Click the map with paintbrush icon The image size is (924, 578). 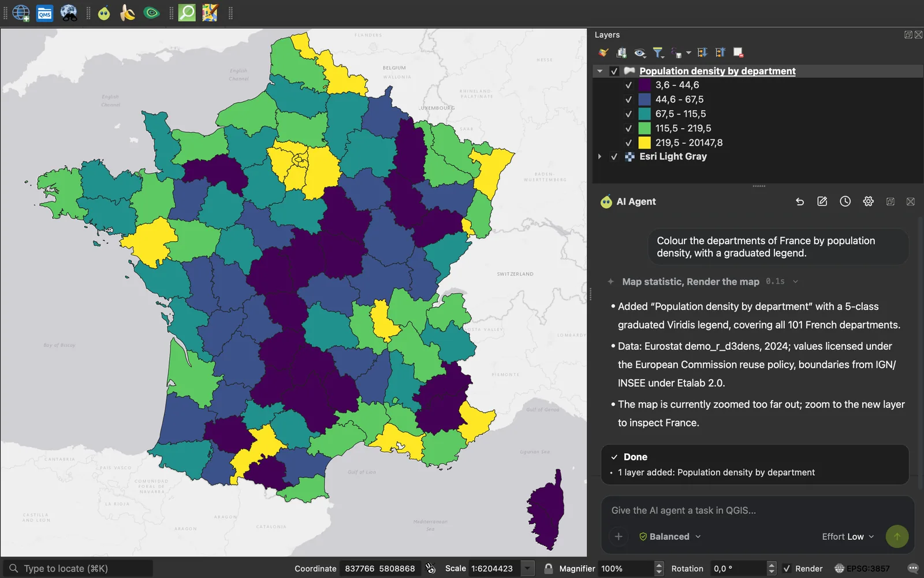coord(210,13)
